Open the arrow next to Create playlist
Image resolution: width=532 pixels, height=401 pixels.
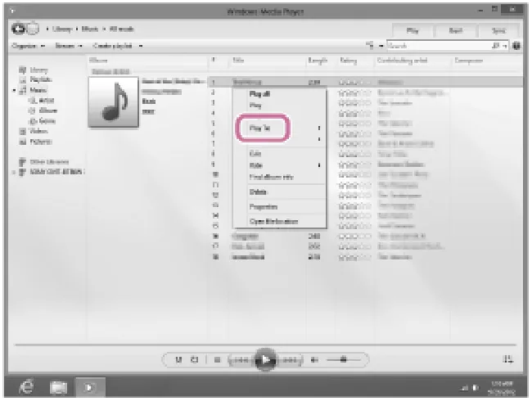pyautogui.click(x=141, y=46)
